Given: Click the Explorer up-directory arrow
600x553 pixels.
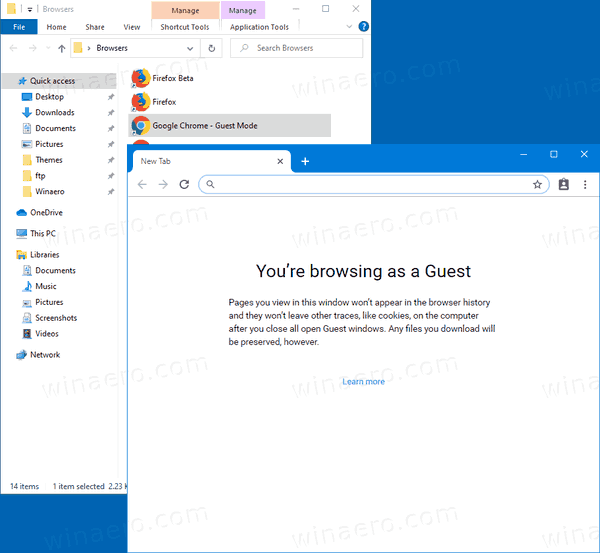Looking at the screenshot, I should (x=62, y=48).
